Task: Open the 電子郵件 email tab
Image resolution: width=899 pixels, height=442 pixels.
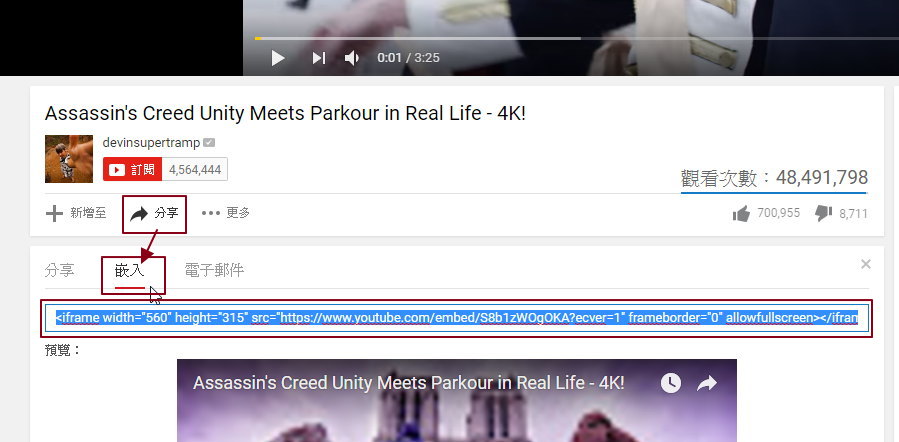Action: pos(214,270)
